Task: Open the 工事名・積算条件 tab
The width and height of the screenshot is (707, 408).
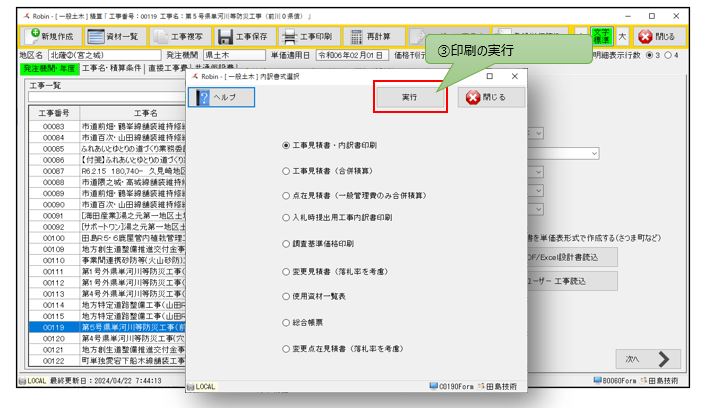Action: pos(112,68)
